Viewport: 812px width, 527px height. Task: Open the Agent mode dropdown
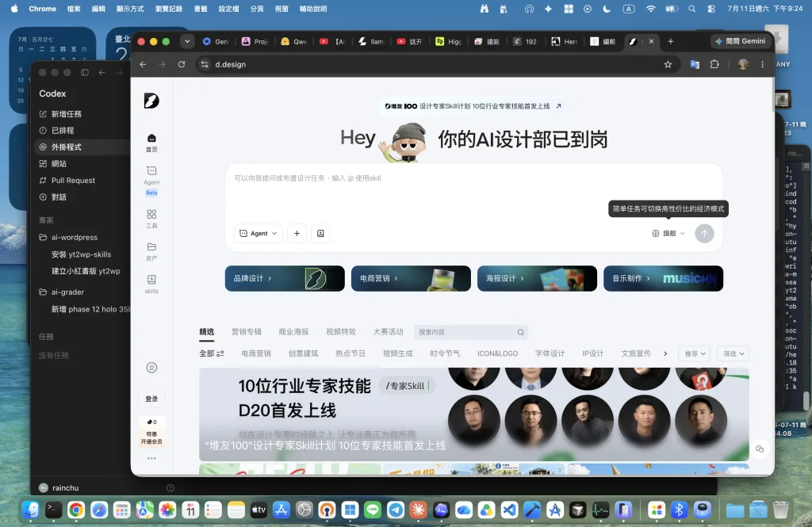(259, 234)
